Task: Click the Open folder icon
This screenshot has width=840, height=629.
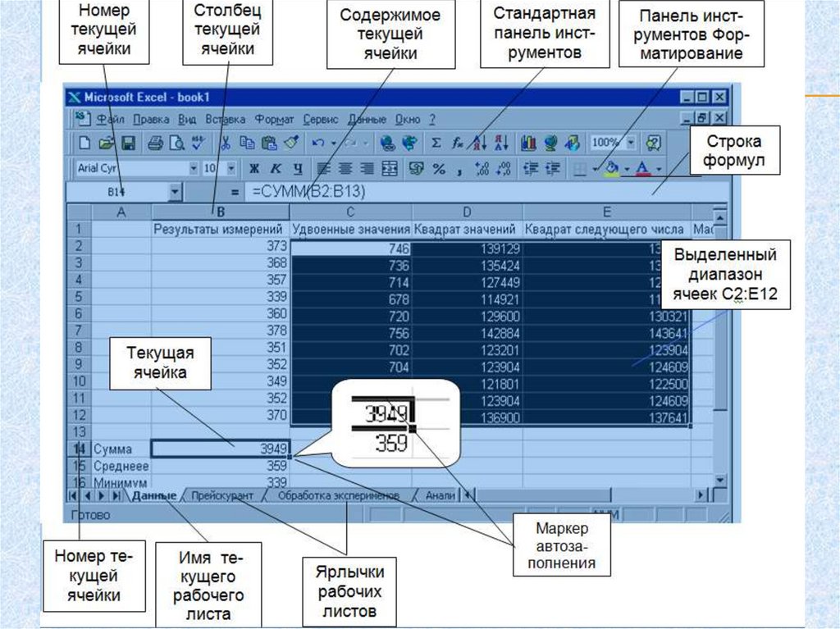Action: pos(106,143)
